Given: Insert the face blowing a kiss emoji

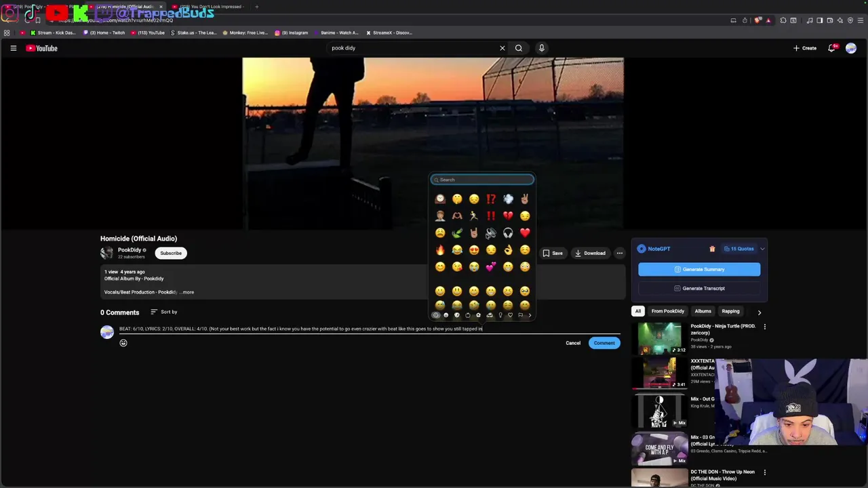Looking at the screenshot, I should [457, 266].
